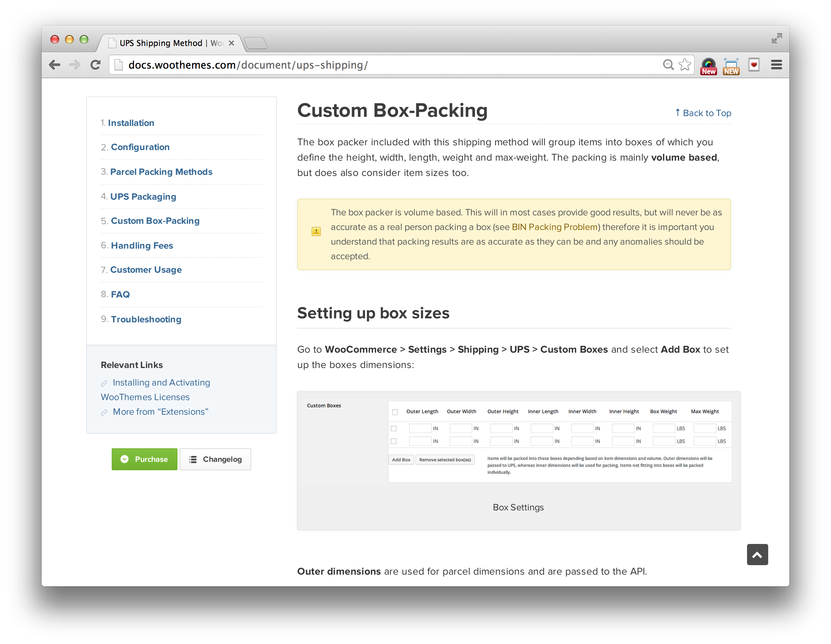831x644 pixels.
Task: Click the second row Box Weight input
Action: coord(664,441)
